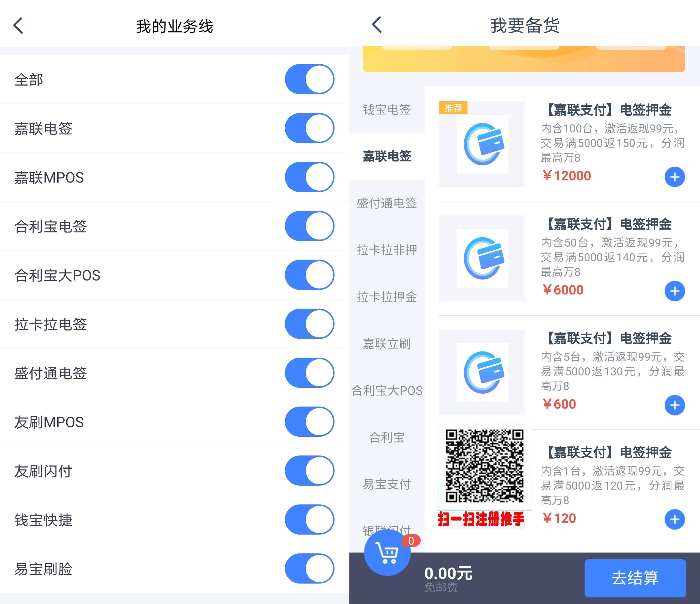The image size is (700, 604).
Task: Go back from 我的业务线 screen
Action: click(18, 26)
